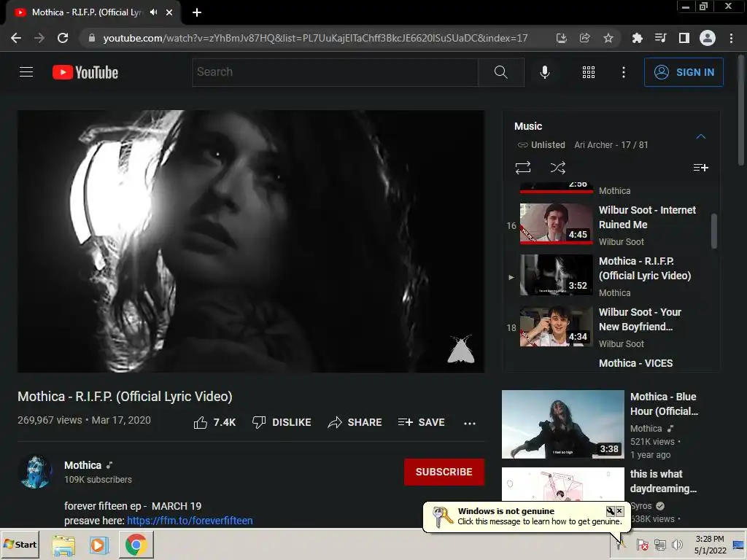Open Chrome profile avatar

click(708, 38)
